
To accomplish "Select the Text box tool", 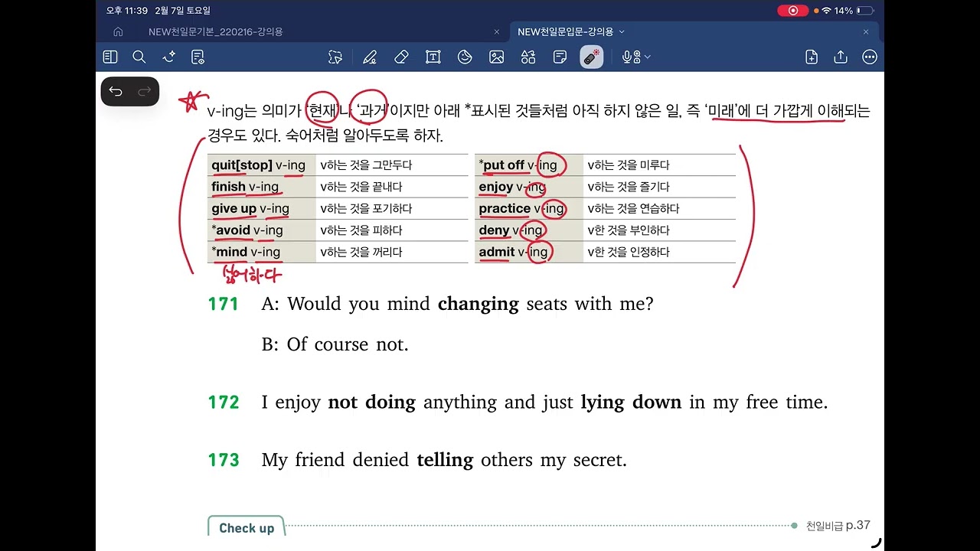I will coord(433,57).
